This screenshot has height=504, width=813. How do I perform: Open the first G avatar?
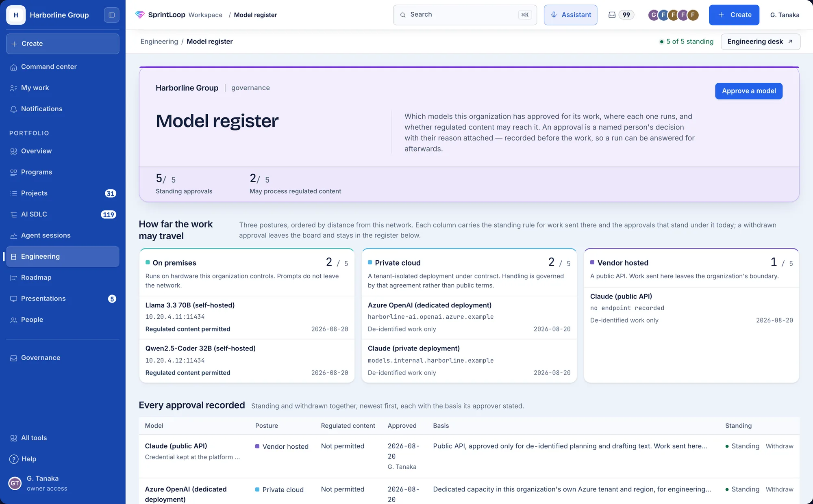[653, 15]
